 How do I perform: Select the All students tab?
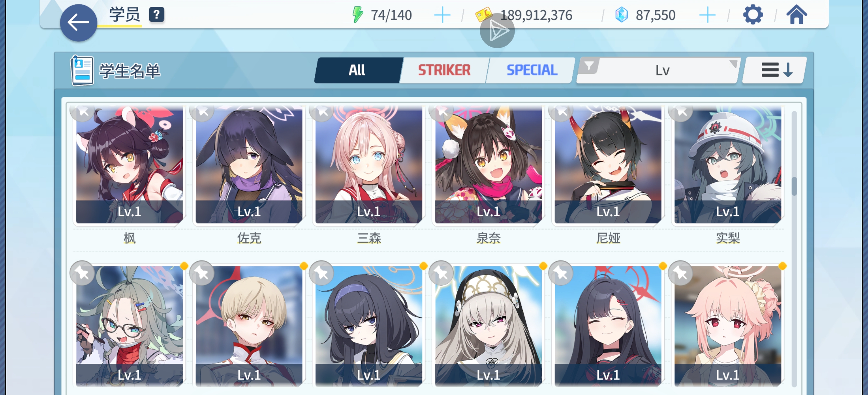pos(357,70)
